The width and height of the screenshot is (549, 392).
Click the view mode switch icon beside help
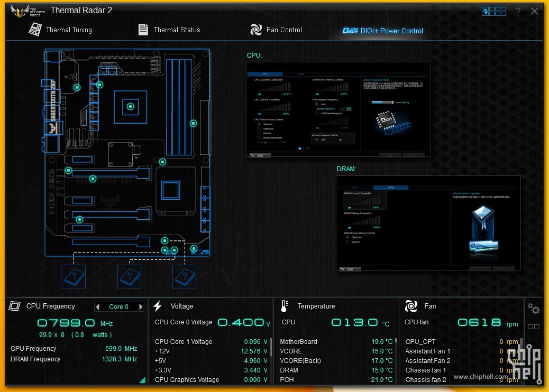coord(494,12)
